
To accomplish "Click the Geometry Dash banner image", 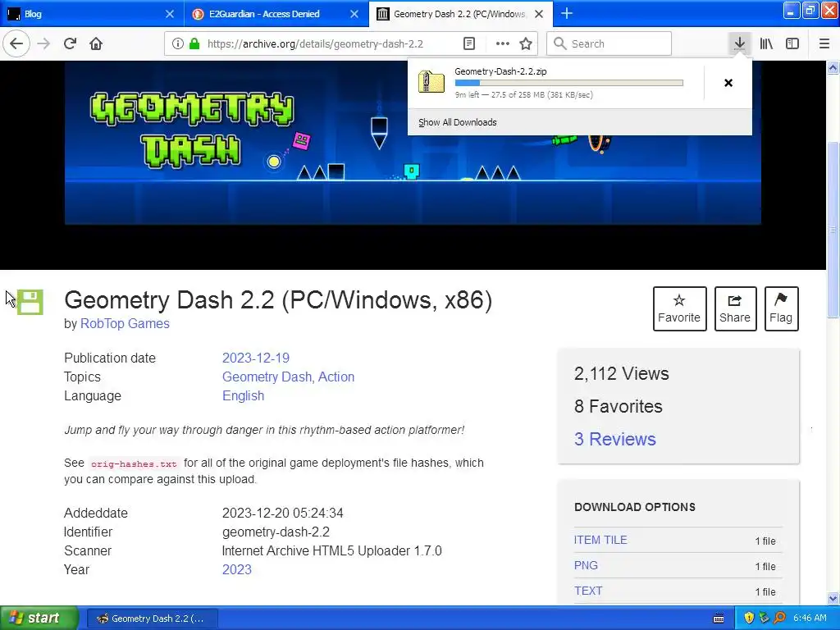I will 413,143.
